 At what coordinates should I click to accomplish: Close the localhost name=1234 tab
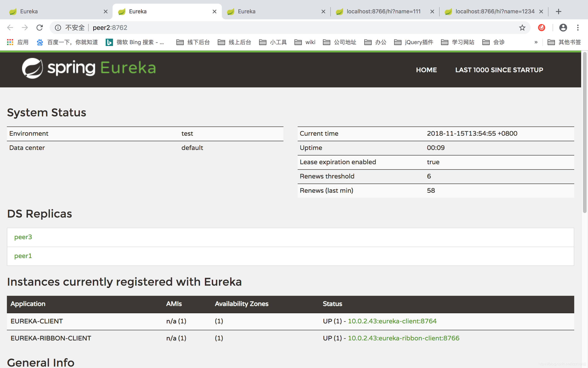coord(541,11)
